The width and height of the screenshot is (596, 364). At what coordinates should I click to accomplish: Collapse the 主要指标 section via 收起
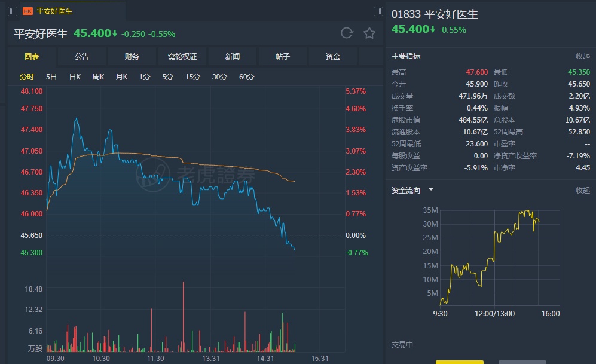pos(582,56)
